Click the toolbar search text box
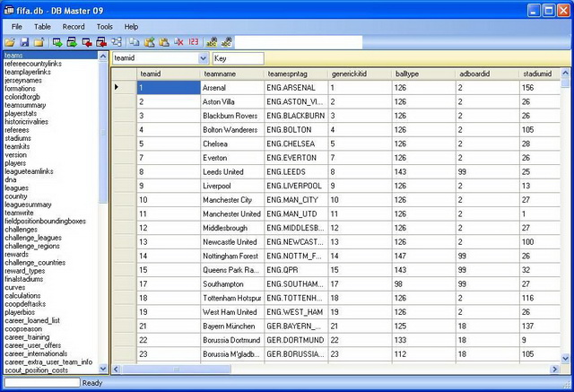The image size is (574, 392). [x=299, y=42]
